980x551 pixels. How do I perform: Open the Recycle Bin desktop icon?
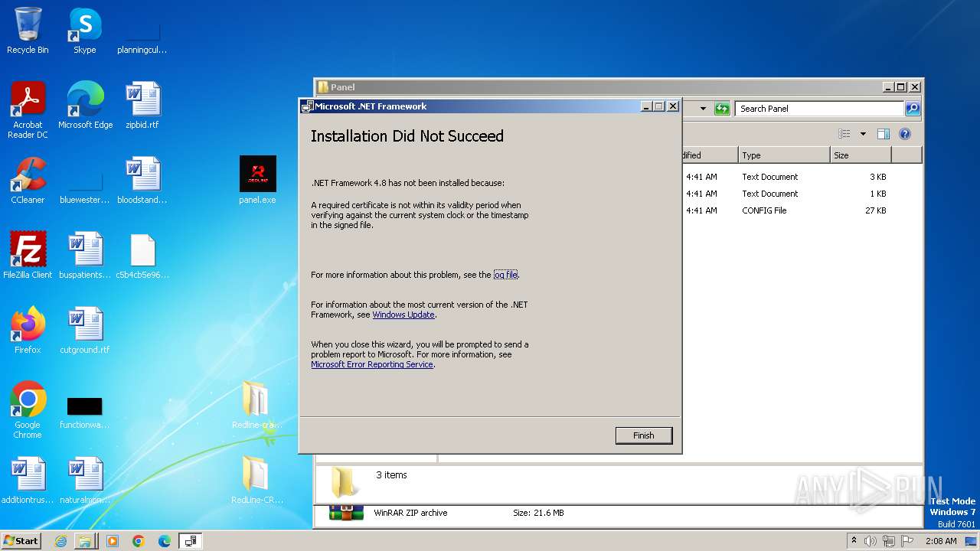coord(28,31)
